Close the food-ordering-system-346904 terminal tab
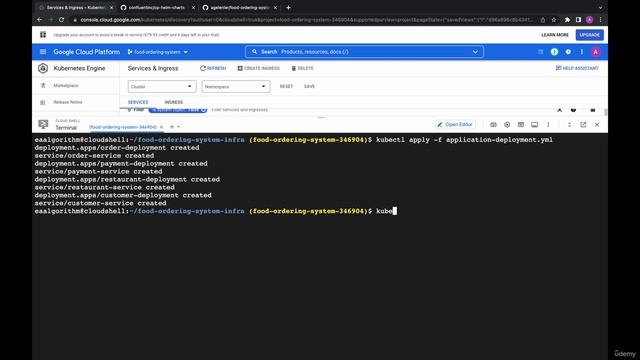Screen dimensions: 640x360 pos(161,127)
